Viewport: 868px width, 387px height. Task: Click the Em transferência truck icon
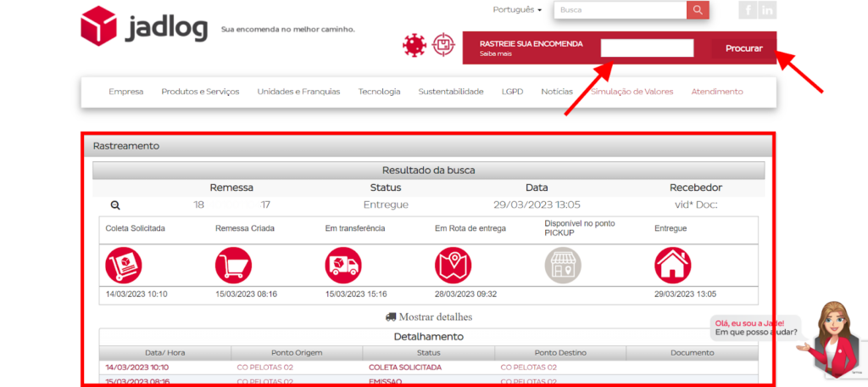[x=343, y=265]
